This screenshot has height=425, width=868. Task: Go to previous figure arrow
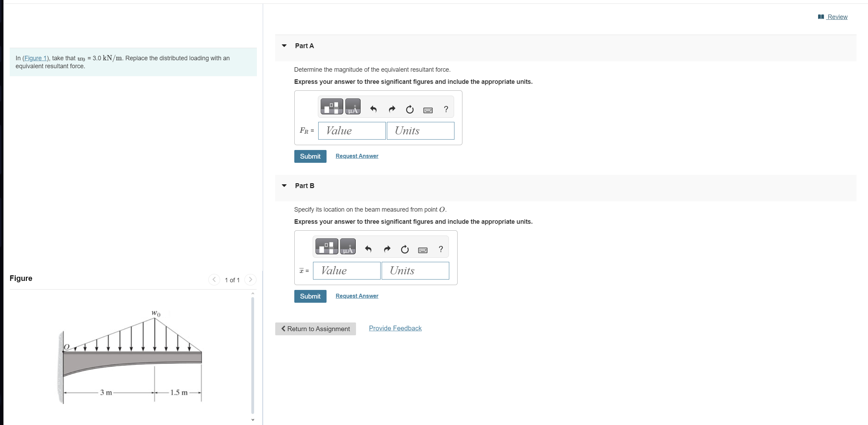point(214,280)
